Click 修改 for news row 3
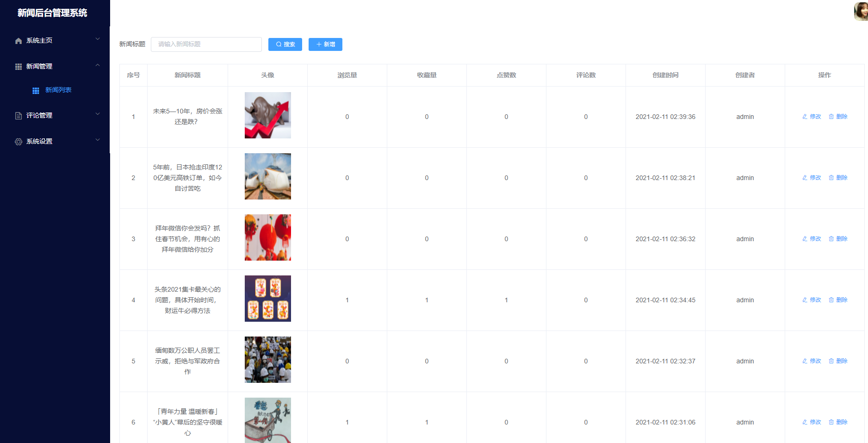The width and height of the screenshot is (868, 443). point(812,239)
